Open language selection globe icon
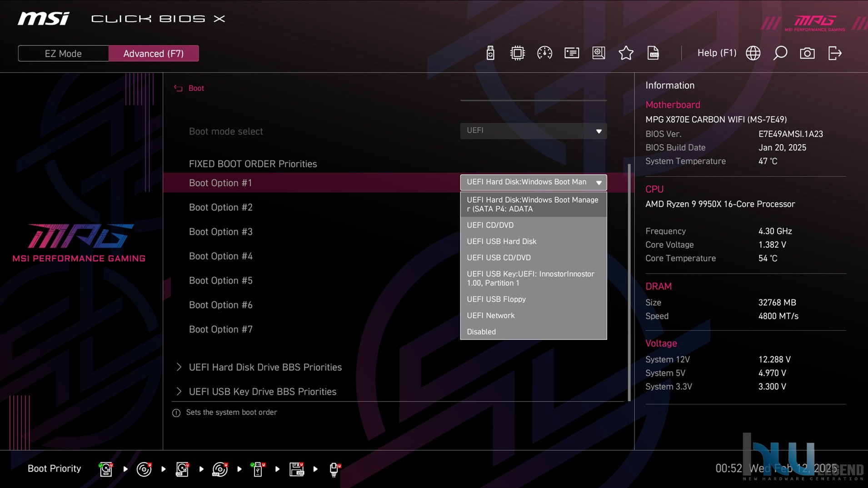 point(753,53)
